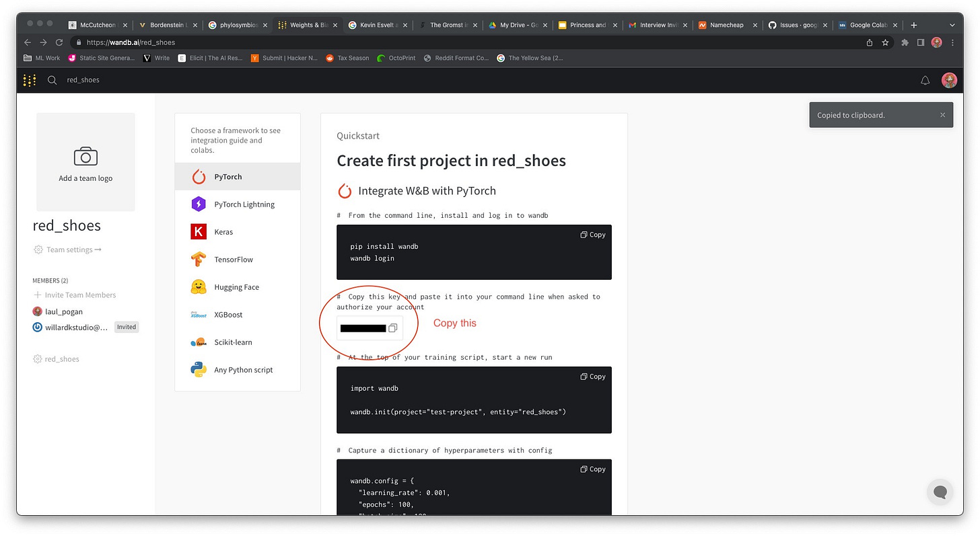Viewport: 980px width, 536px height.
Task: Expand the tab search dropdown arrow
Action: click(952, 25)
